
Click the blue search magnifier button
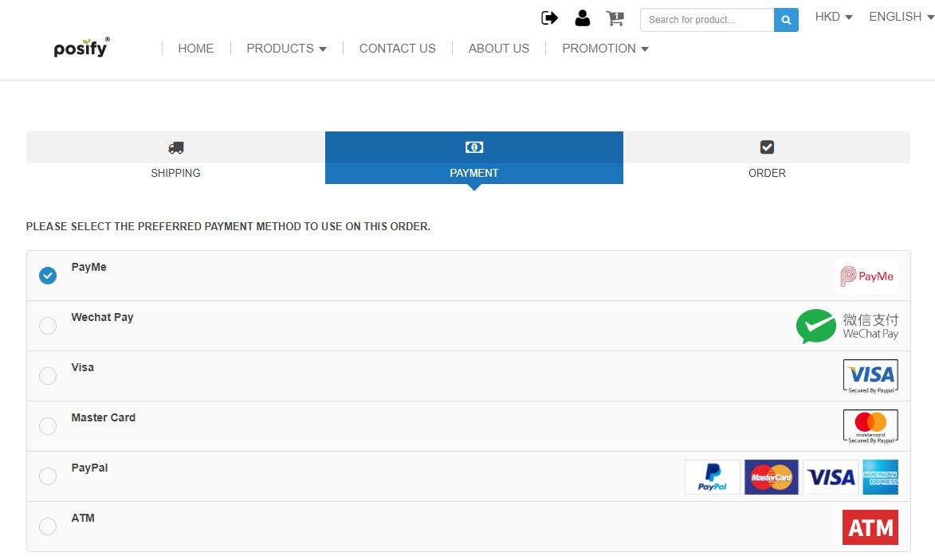point(786,20)
